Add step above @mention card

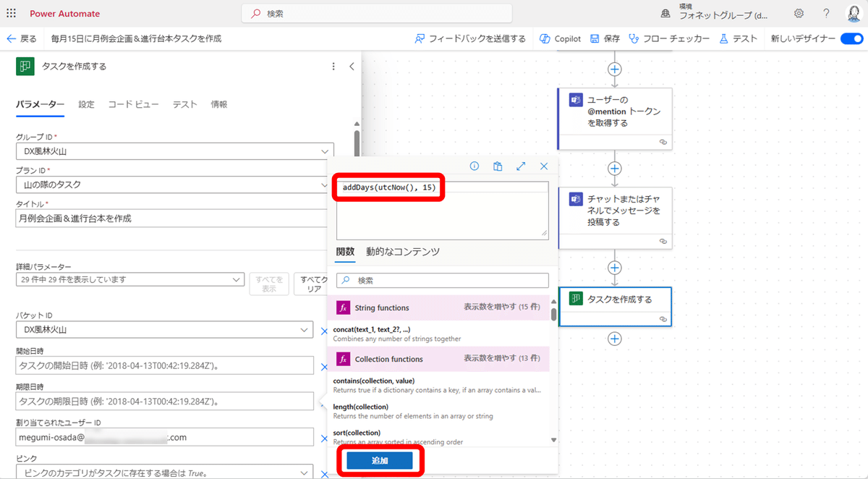click(x=615, y=69)
